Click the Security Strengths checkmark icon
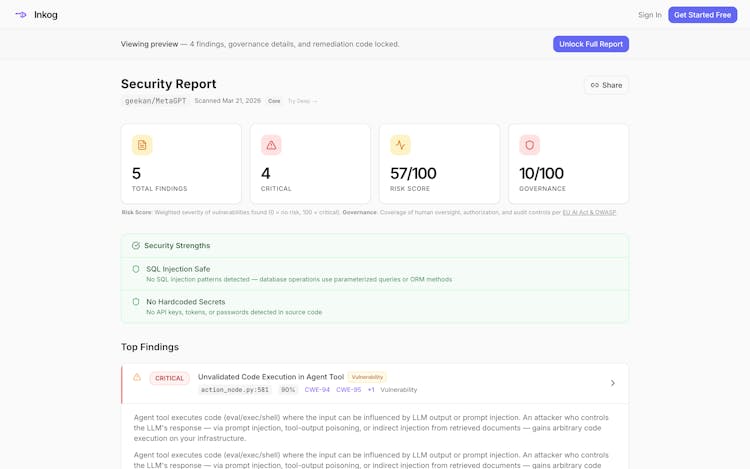The image size is (750, 469). coord(136,246)
